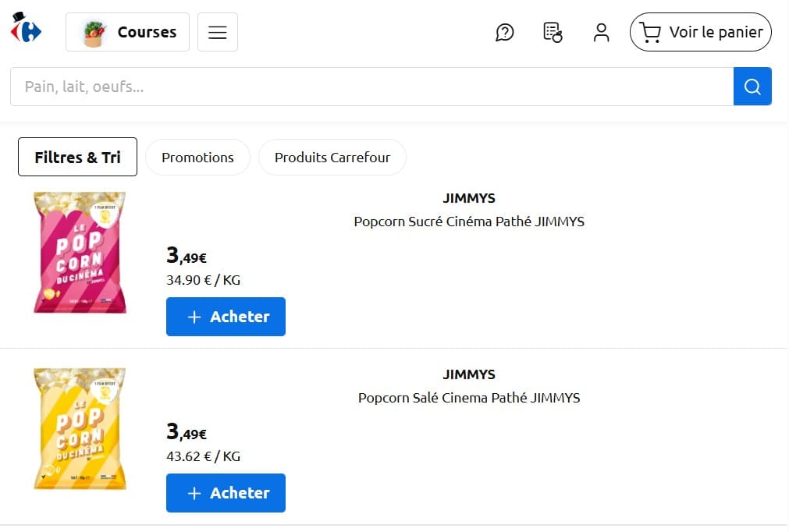Image resolution: width=789 pixels, height=532 pixels.
Task: Open Popcorn Salé Cinema Pathé JIMMYS title
Action: (x=469, y=398)
